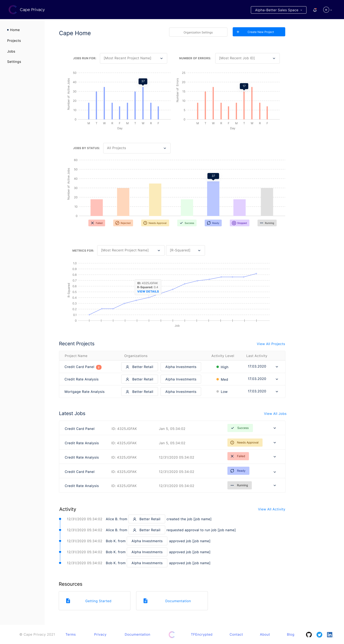Open the Twitter icon link
344x644 pixels.
pos(319,635)
